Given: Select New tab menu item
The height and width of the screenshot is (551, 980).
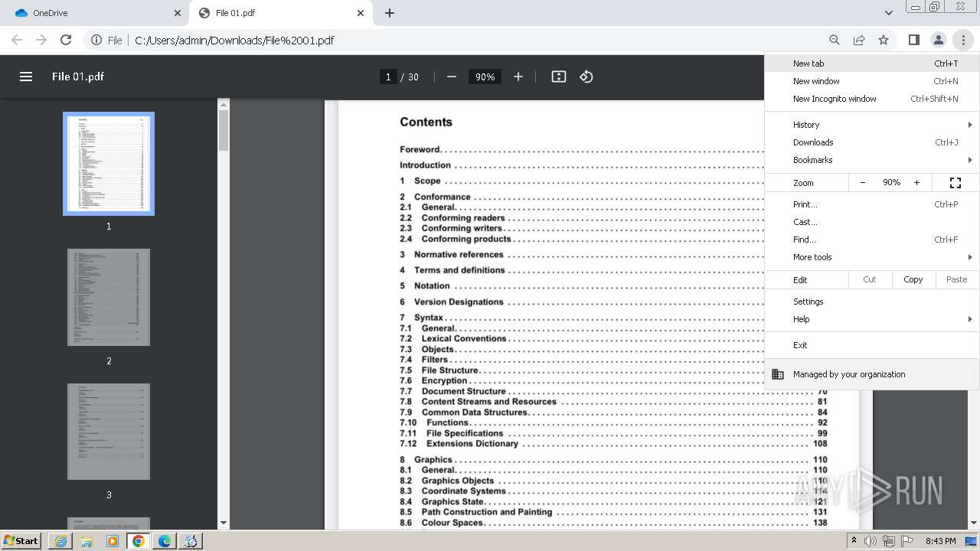Looking at the screenshot, I should coord(872,64).
